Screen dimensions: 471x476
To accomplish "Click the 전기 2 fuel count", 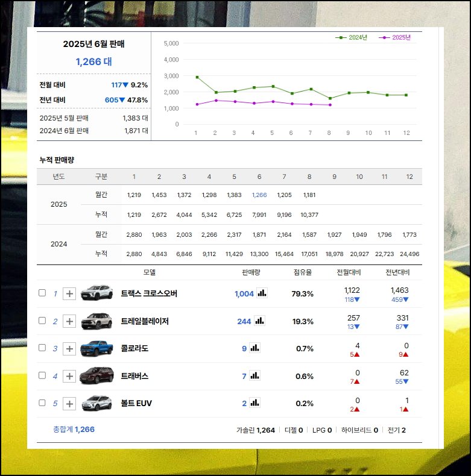I will pos(397,430).
